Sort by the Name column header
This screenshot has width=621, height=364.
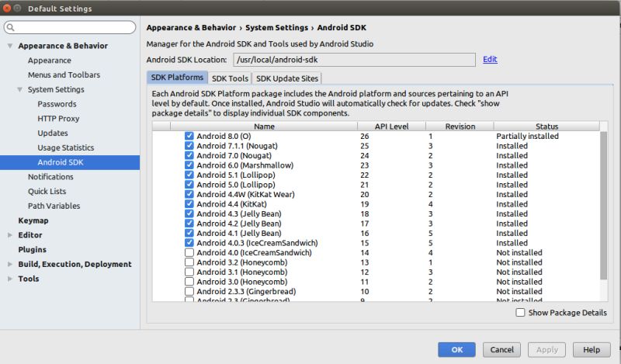(x=264, y=127)
